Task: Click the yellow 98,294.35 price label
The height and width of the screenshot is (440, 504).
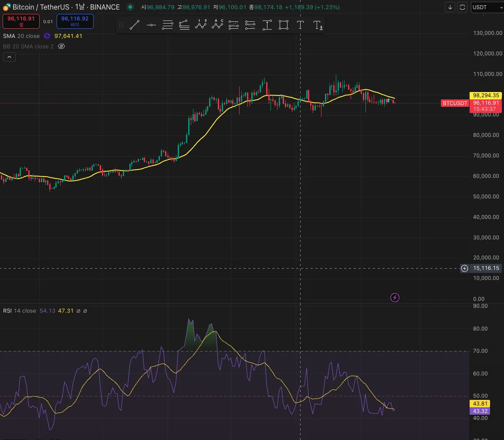Action: [486, 95]
